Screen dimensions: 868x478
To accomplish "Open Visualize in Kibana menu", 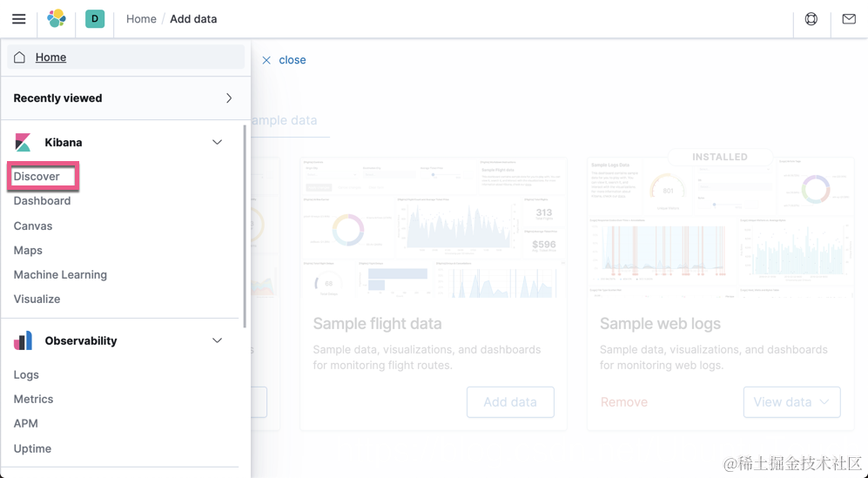I will click(x=37, y=300).
